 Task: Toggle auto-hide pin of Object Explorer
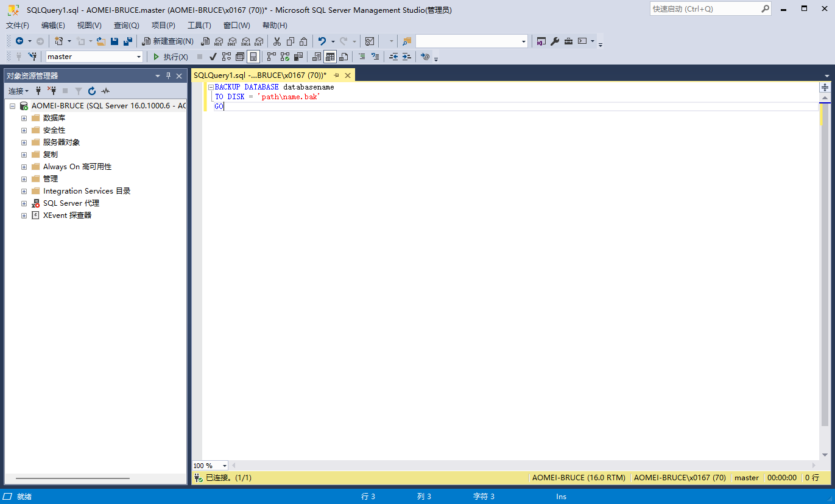(x=169, y=76)
